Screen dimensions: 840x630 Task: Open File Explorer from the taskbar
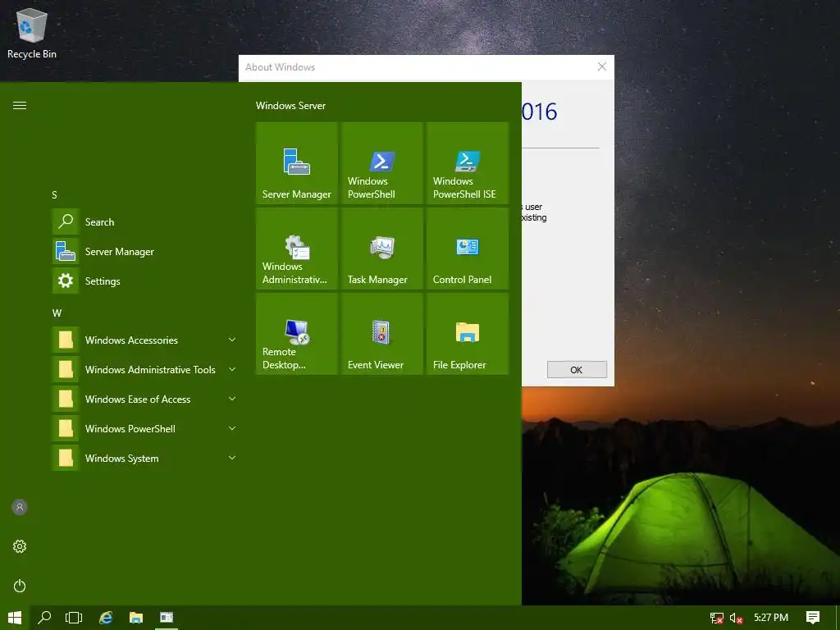(136, 618)
